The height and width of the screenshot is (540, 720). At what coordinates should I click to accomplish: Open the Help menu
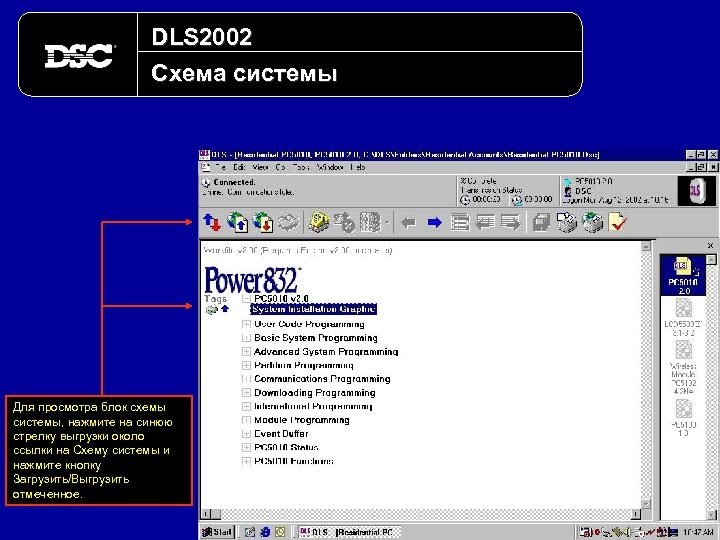[x=357, y=167]
